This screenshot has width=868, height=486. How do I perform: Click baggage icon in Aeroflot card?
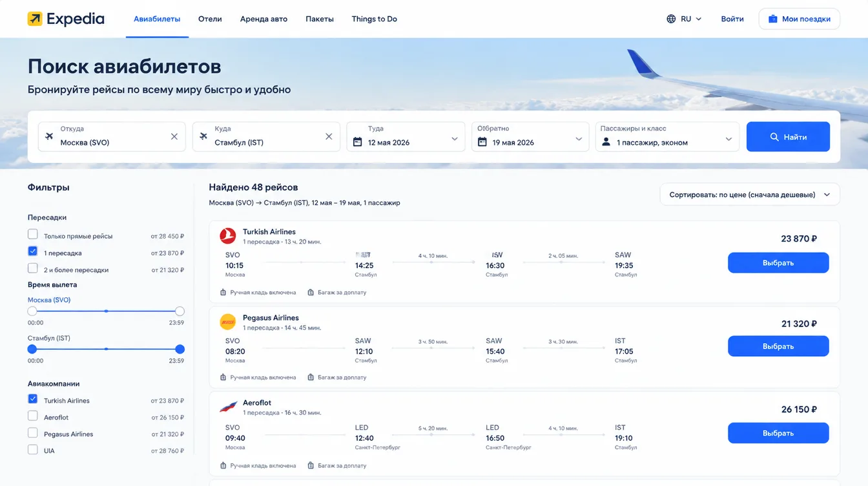tap(311, 465)
